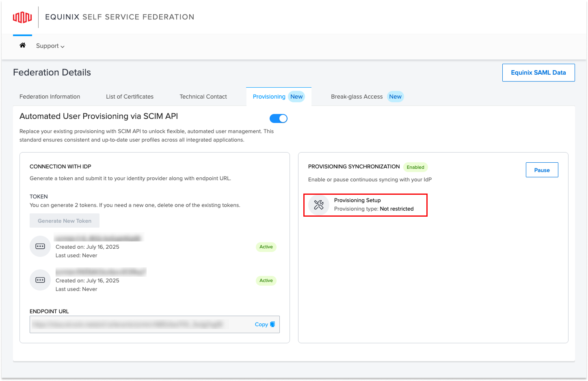
Task: Open Provisioning Setup tools icon
Action: 319,205
